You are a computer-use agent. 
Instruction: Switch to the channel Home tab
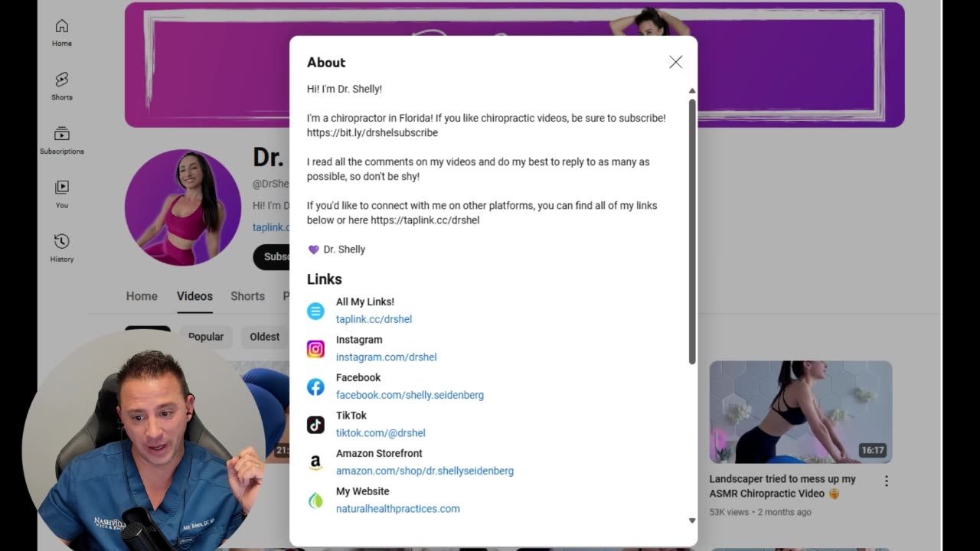tap(142, 296)
